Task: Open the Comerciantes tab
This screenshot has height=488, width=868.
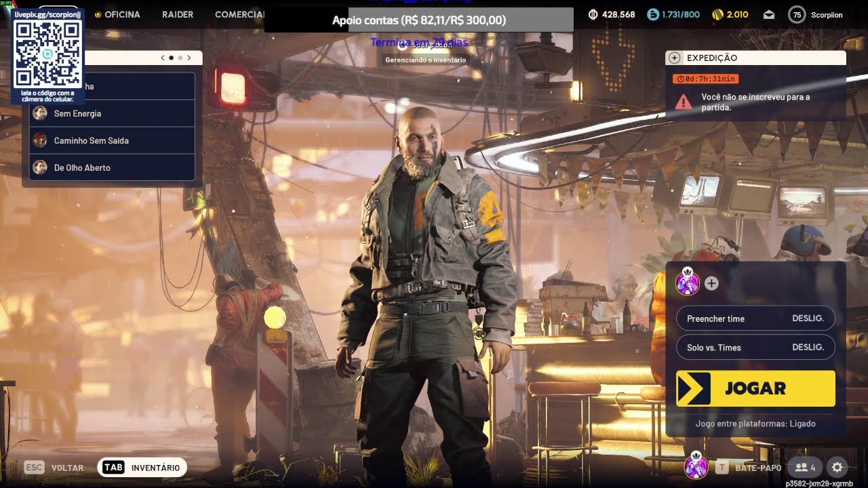Action: click(x=239, y=14)
